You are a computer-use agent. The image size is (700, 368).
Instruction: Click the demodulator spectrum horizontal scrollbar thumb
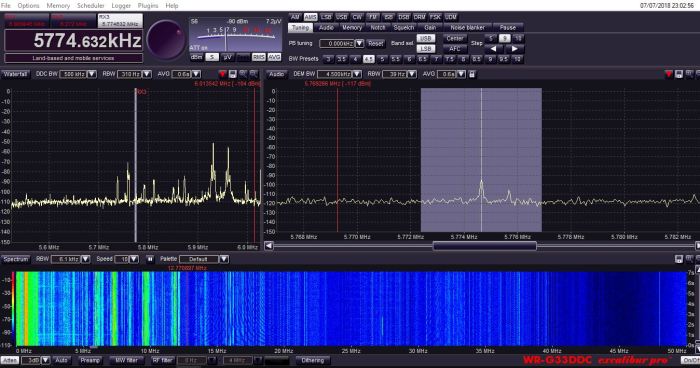(x=484, y=246)
